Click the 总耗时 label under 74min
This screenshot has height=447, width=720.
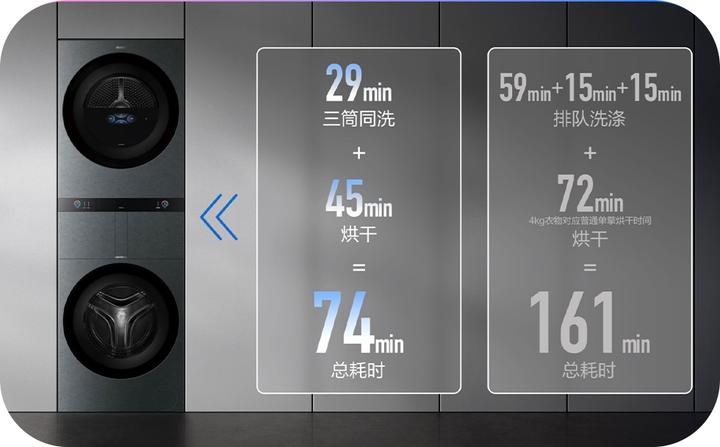point(358,371)
